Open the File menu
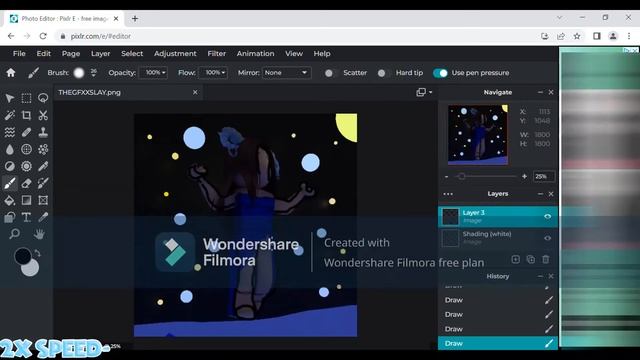This screenshot has height=360, width=640. click(x=19, y=53)
